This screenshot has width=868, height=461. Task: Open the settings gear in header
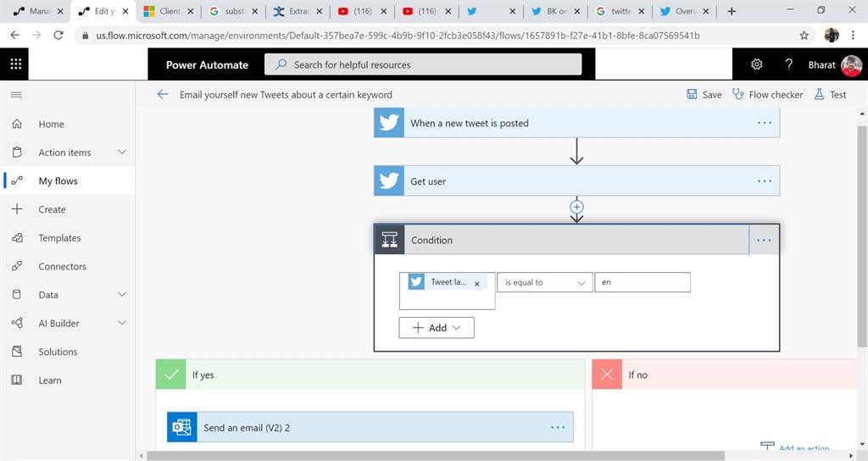click(757, 64)
